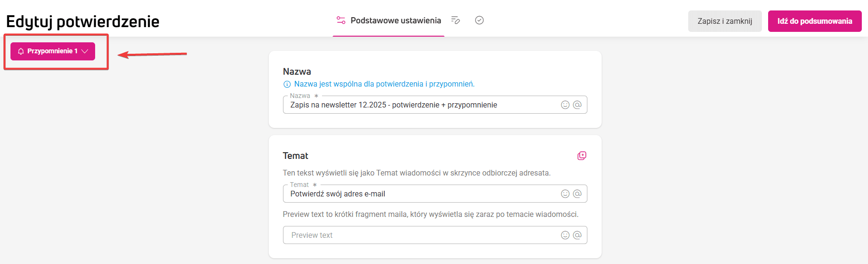
Task: Click the @ personalization icon in Nazwa field
Action: (577, 105)
